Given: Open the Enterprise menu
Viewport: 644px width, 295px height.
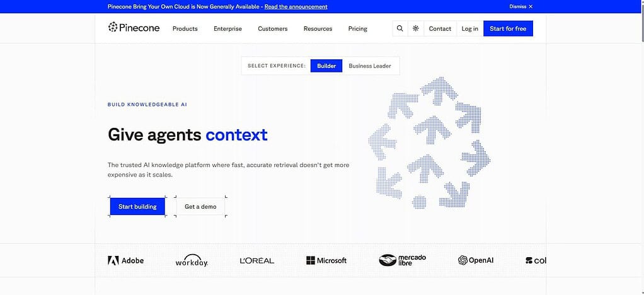Looking at the screenshot, I should pyautogui.click(x=227, y=29).
